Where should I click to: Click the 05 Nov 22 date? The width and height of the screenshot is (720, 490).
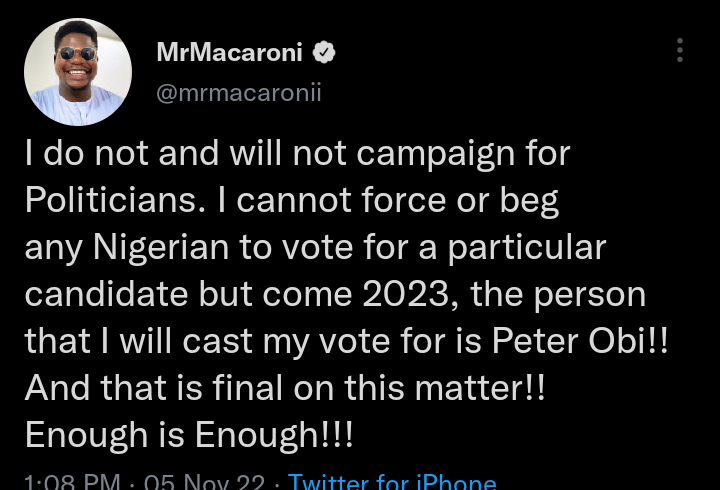[205, 483]
